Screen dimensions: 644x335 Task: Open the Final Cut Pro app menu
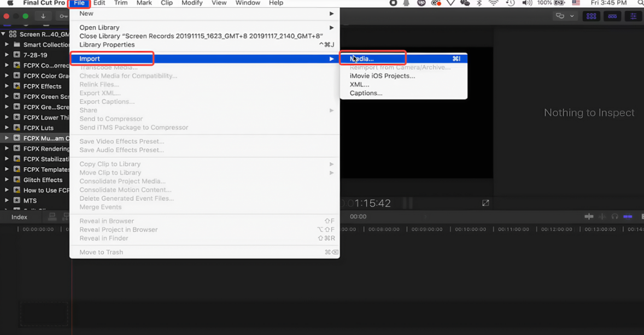tap(44, 3)
